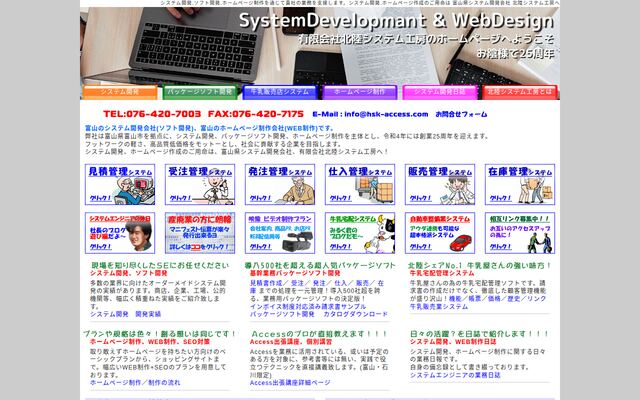Open the システム開発日誌 pink navigation tab
640x400 pixels.
[440, 92]
